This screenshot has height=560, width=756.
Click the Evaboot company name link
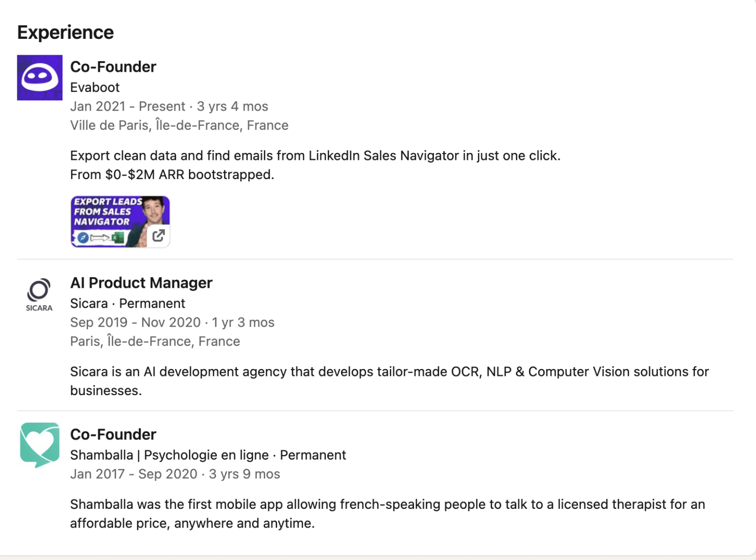(x=94, y=87)
